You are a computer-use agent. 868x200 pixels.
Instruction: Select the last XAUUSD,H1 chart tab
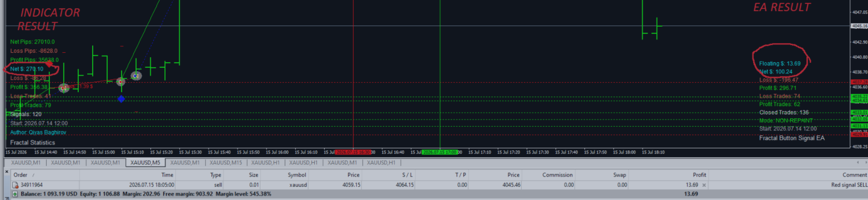381,163
